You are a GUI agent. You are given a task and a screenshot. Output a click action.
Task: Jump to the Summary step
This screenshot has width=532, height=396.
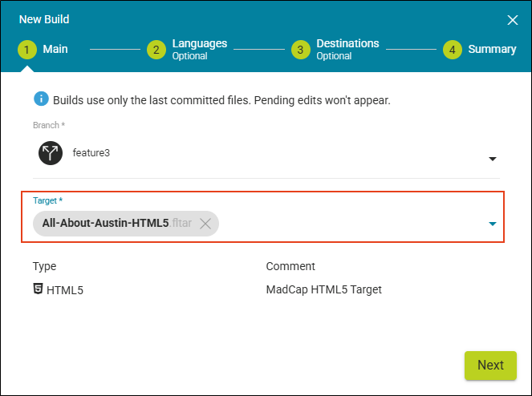pos(492,50)
